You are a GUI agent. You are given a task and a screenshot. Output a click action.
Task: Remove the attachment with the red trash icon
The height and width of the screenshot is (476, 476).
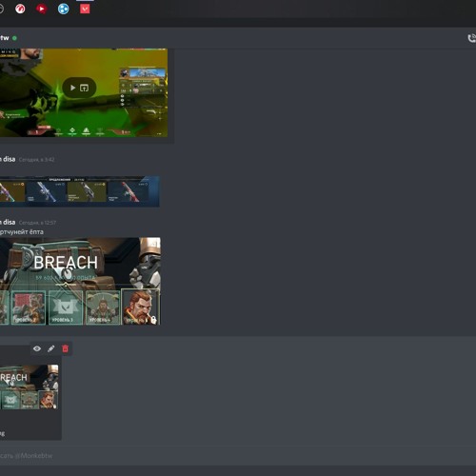(66, 348)
